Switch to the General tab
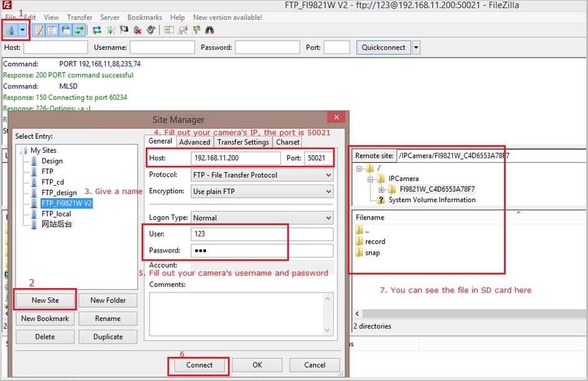588x381 pixels. coord(160,141)
